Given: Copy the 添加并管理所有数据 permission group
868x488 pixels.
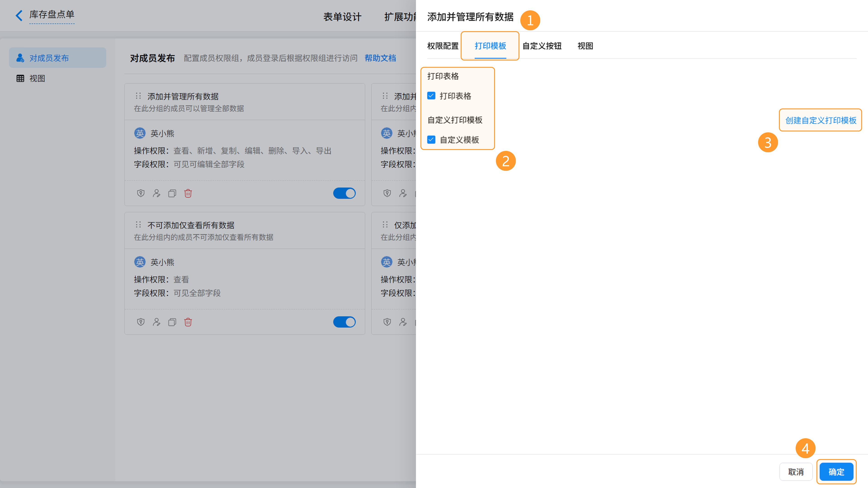Looking at the screenshot, I should (172, 193).
